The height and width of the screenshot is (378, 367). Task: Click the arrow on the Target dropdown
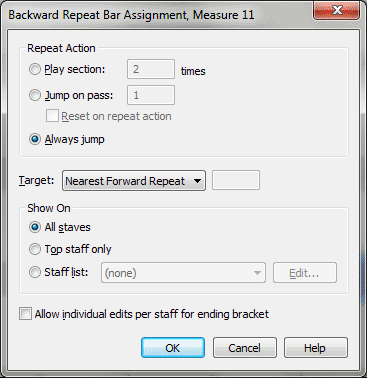click(197, 181)
